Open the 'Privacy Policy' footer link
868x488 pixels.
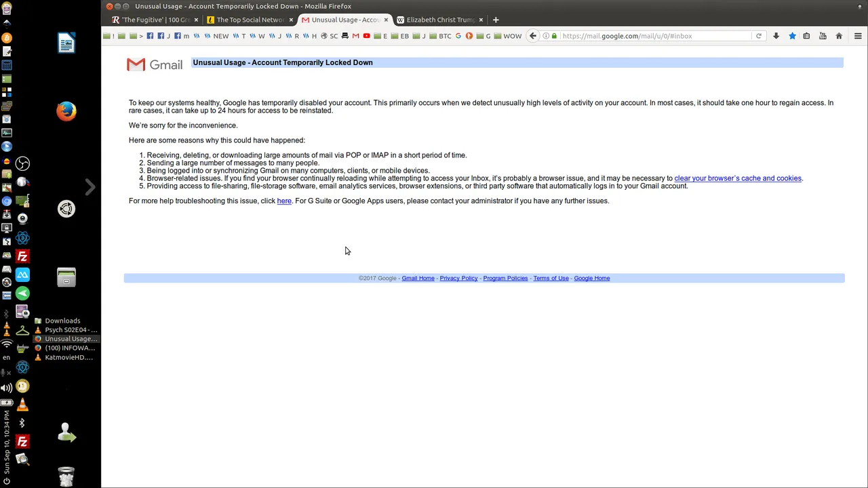458,278
